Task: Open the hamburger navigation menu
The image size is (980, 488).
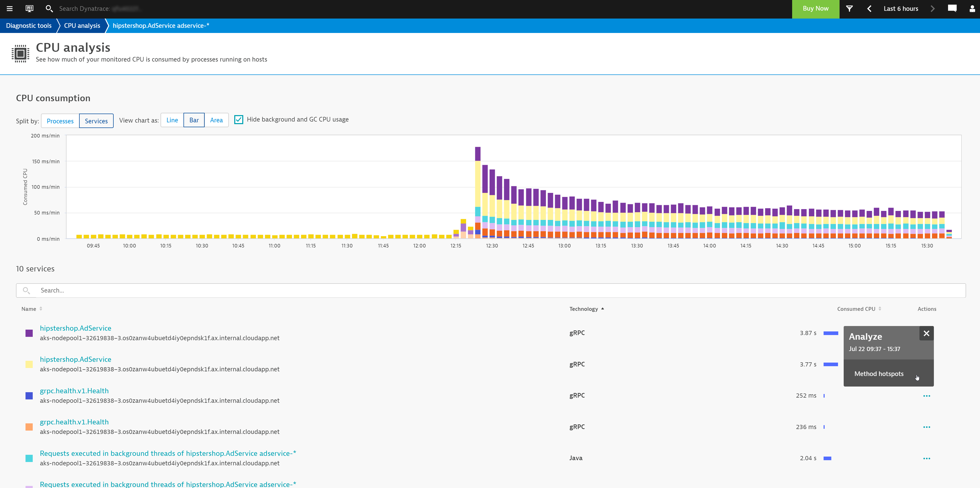Action: coord(10,8)
